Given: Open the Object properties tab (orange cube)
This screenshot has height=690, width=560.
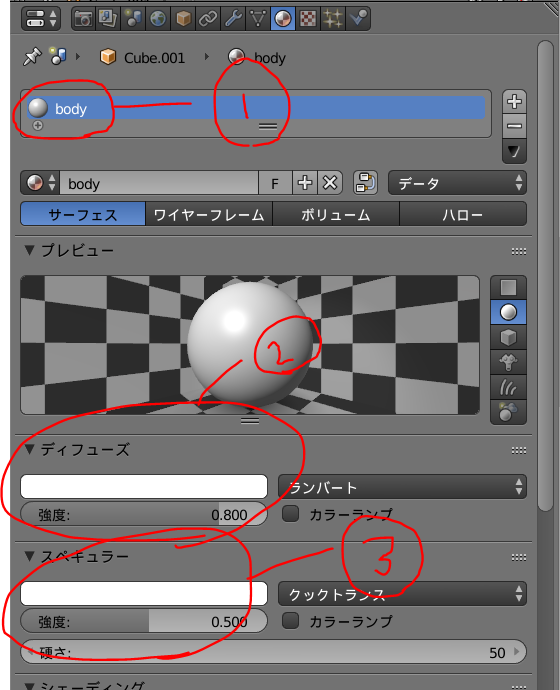Looking at the screenshot, I should [x=183, y=19].
